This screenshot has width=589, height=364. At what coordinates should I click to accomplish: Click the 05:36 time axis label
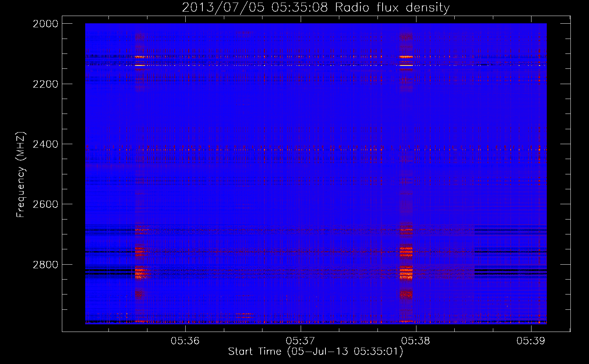click(x=185, y=341)
